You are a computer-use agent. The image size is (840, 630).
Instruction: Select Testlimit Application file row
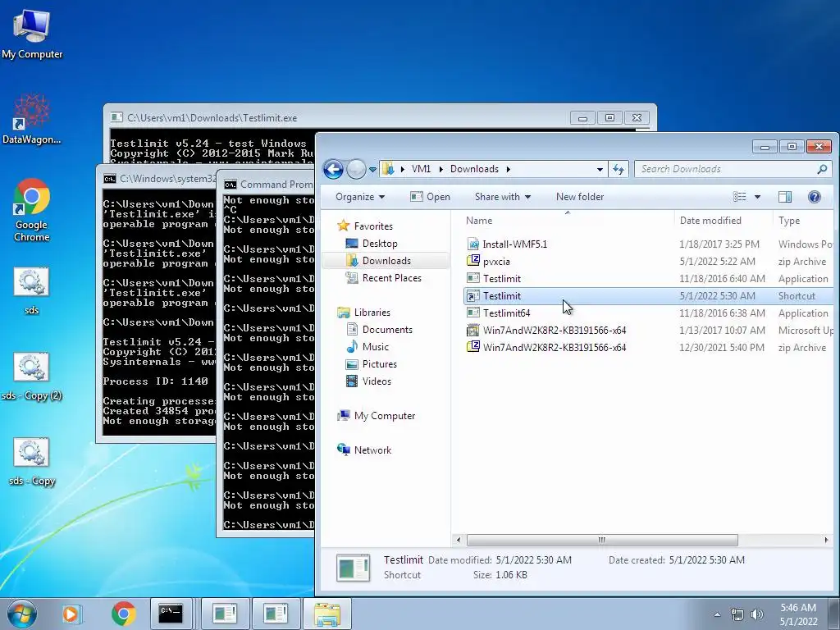pos(648,279)
